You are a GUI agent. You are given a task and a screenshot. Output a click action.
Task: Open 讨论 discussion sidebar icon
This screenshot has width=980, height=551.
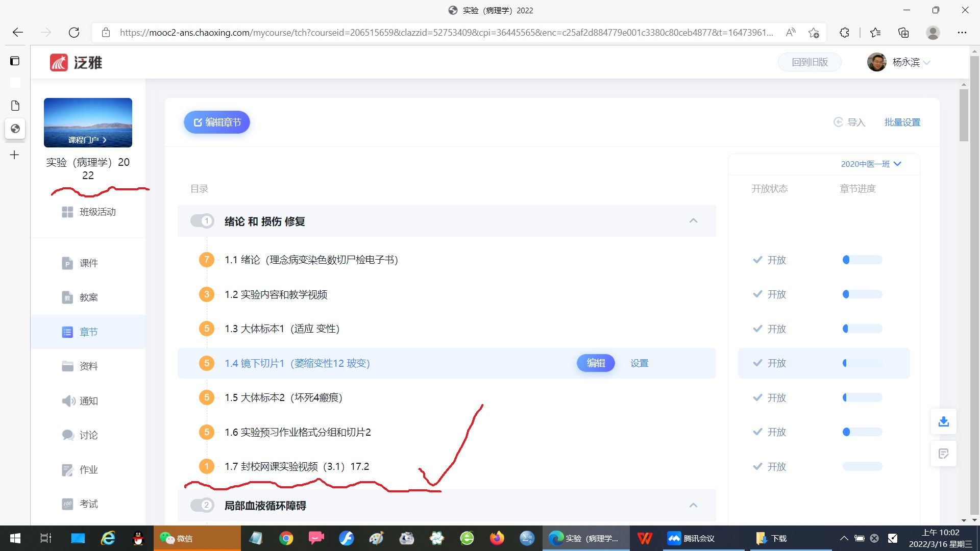point(67,435)
